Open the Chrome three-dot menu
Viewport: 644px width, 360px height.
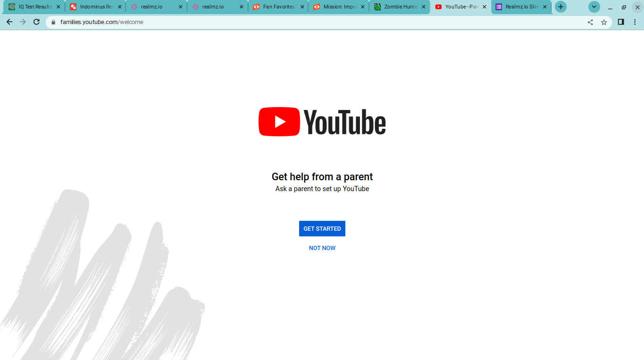pos(635,22)
